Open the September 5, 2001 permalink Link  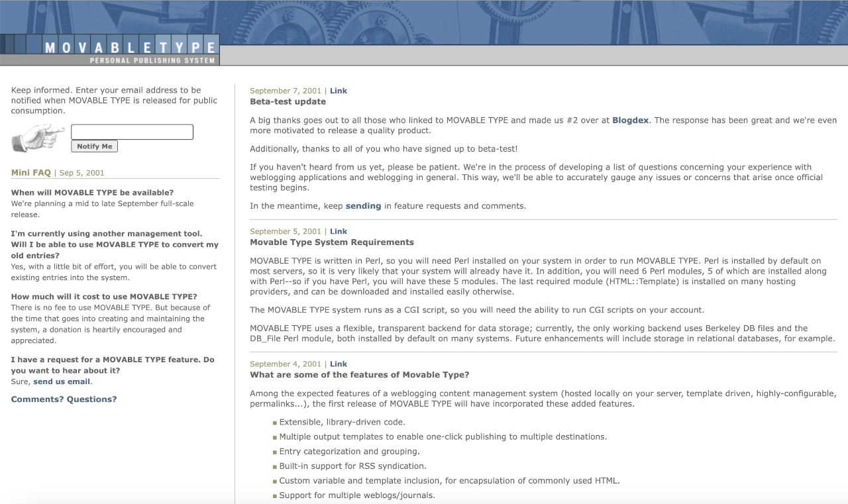(x=339, y=231)
